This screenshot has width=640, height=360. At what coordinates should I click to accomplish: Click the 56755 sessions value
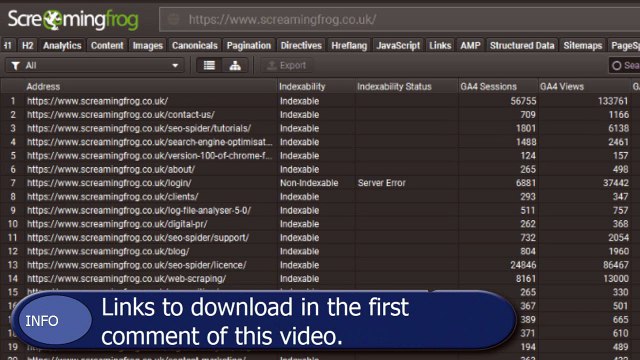pos(523,101)
